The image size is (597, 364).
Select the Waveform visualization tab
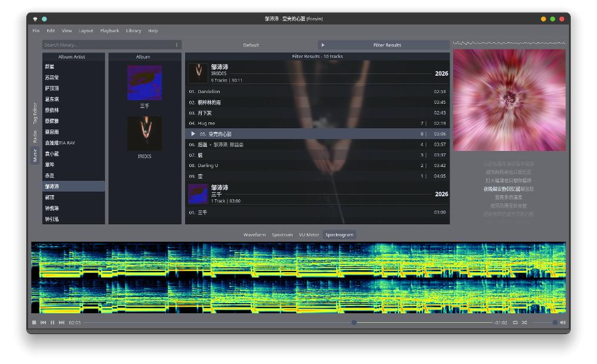(x=254, y=235)
